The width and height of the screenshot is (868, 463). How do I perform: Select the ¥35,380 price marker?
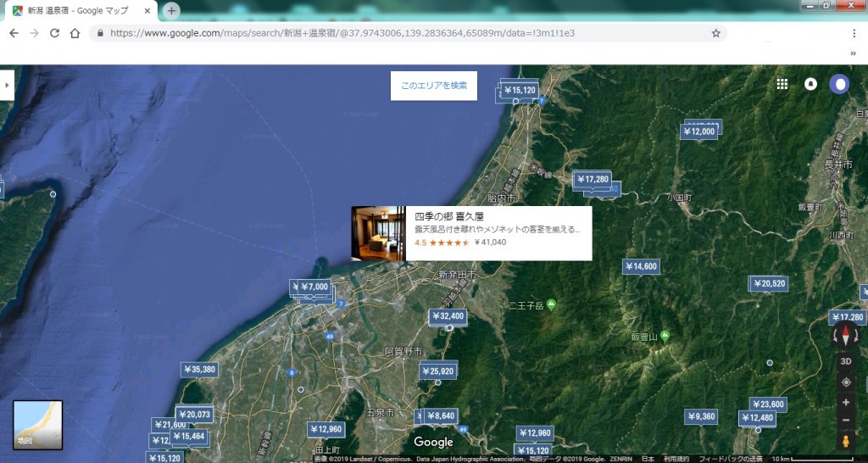coord(199,370)
